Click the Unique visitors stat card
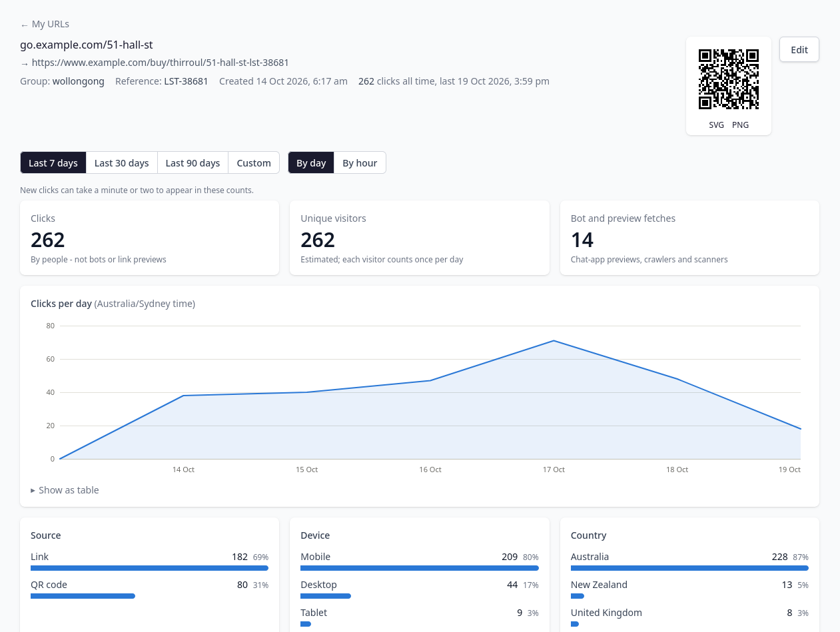840x632 pixels. 420,238
